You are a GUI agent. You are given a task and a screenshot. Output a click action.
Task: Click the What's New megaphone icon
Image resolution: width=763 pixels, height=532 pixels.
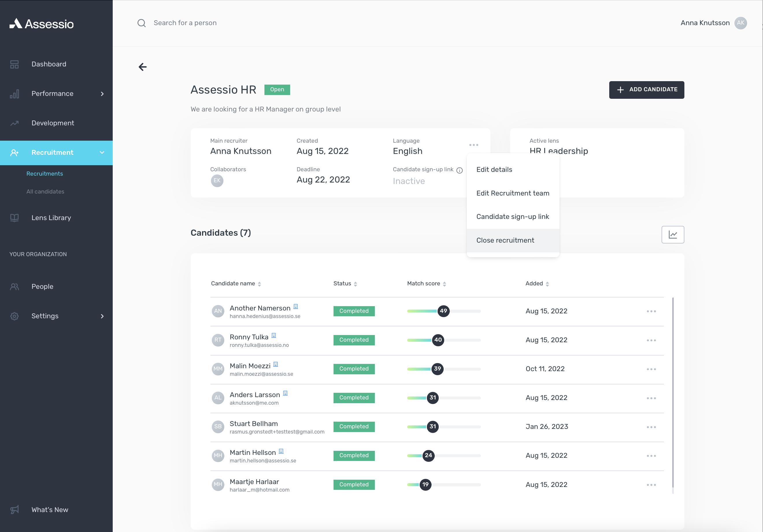14,510
